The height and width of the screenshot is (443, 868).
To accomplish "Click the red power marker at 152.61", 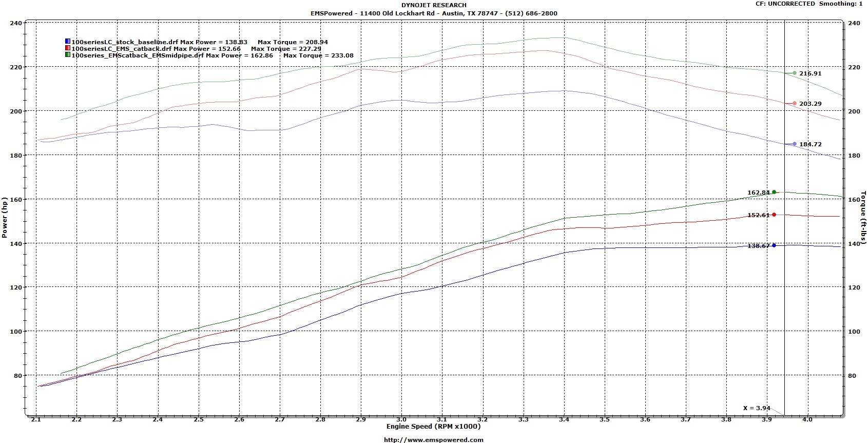I will [774, 215].
